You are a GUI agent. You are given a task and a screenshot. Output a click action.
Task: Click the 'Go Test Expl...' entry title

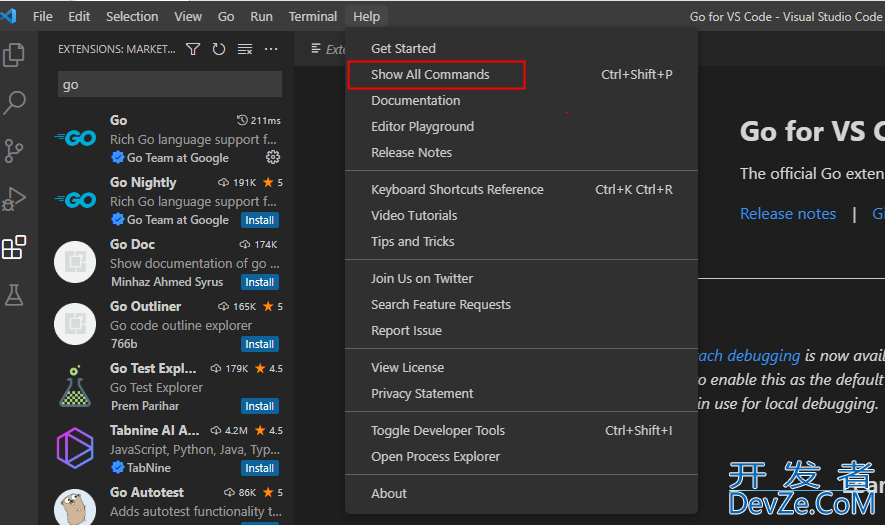pyautogui.click(x=154, y=368)
